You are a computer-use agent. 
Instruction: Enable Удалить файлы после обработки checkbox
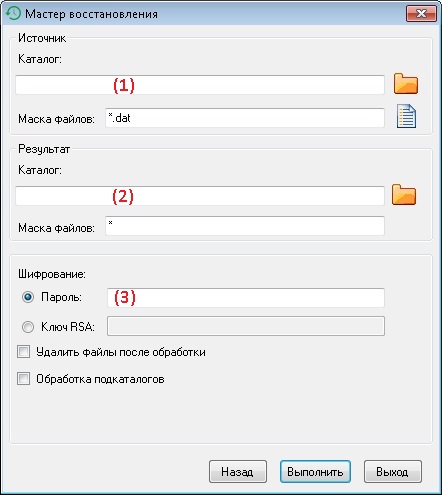click(23, 352)
